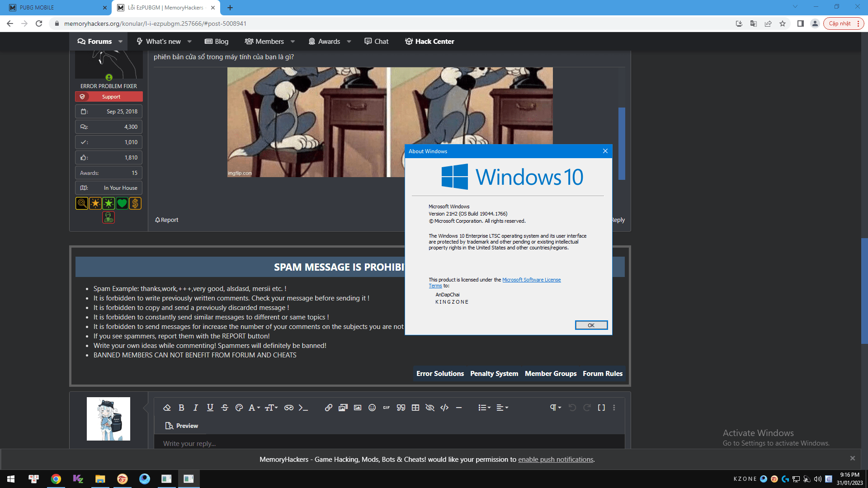This screenshot has height=488, width=868.
Task: Open the Error Solutions link
Action: [x=440, y=373]
